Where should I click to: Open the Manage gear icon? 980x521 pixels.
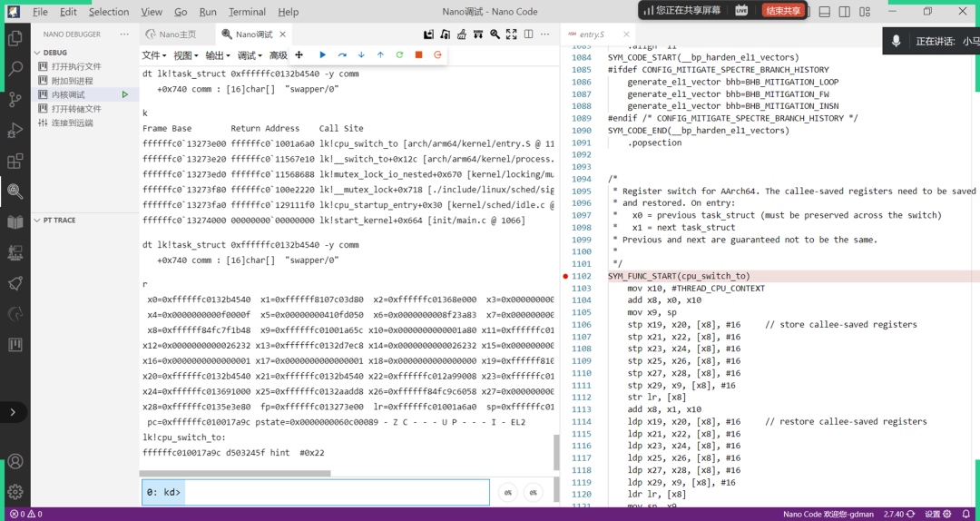[x=15, y=492]
